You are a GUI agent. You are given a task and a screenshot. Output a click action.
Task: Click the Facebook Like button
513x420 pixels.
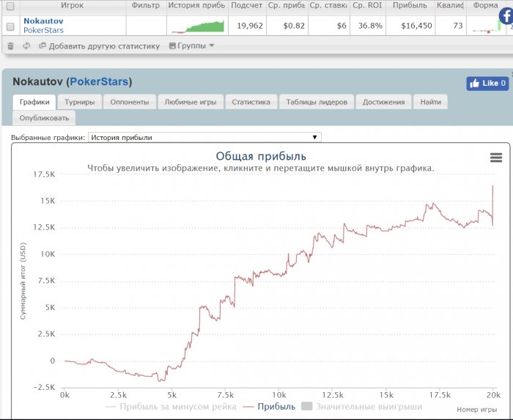[487, 84]
